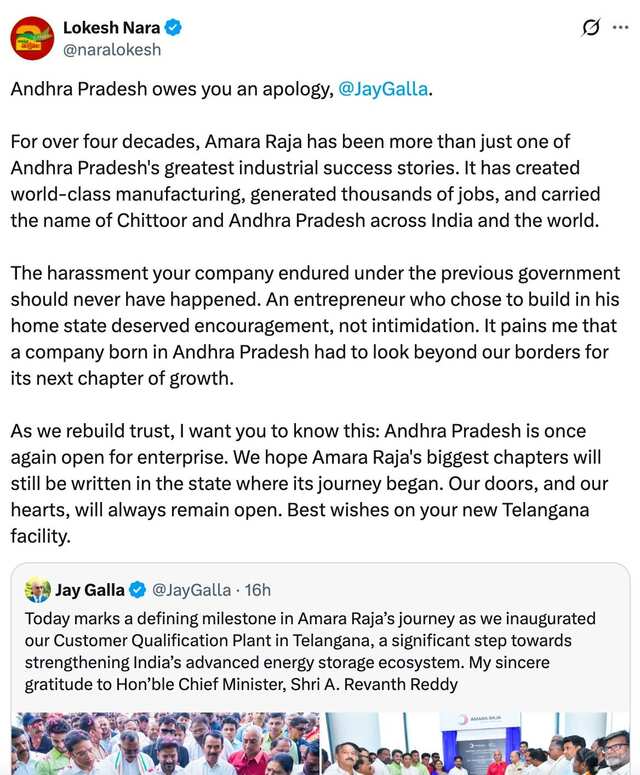Viewport: 640px width, 775px height.
Task: Open the Lokesh Nara display name
Action: coord(111,28)
